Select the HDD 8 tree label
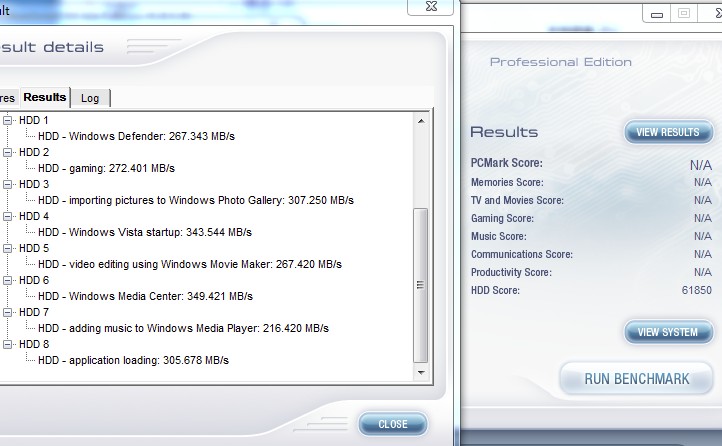This screenshot has height=446, width=722. point(34,344)
